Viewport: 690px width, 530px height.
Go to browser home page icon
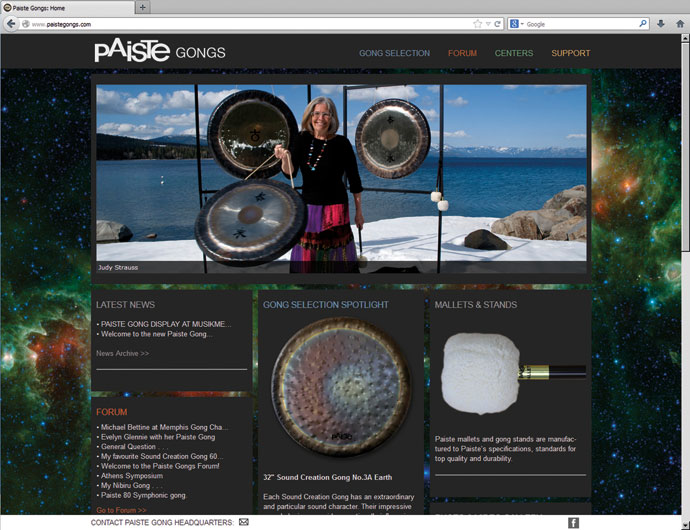click(x=678, y=23)
